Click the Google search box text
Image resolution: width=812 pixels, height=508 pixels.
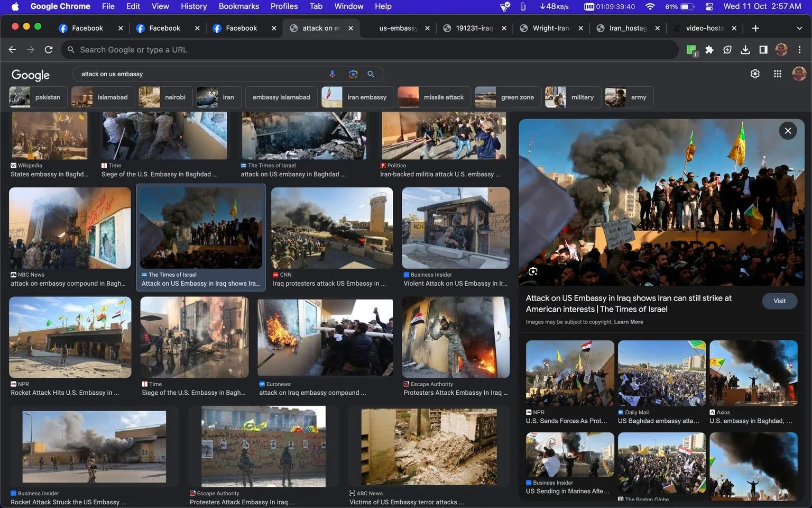click(x=112, y=74)
